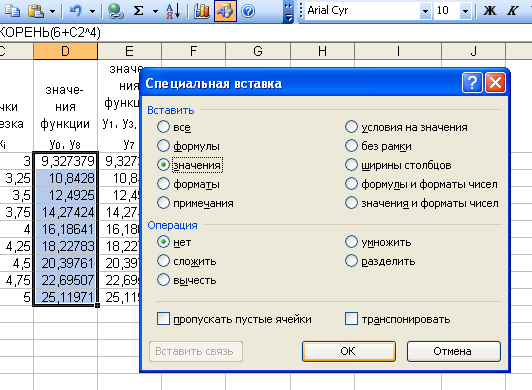532x390 pixels.
Task: Select 'условия на значения' radio option
Action: pos(351,127)
